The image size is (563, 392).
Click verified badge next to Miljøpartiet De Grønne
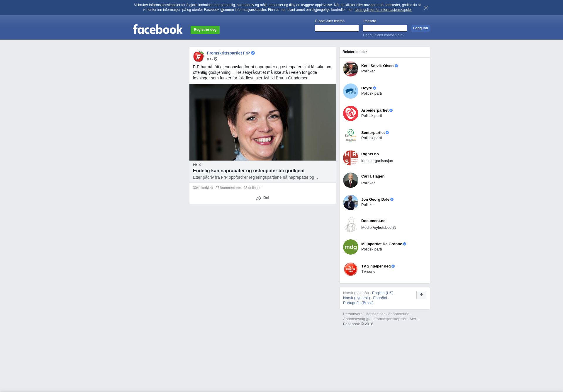coord(404,244)
